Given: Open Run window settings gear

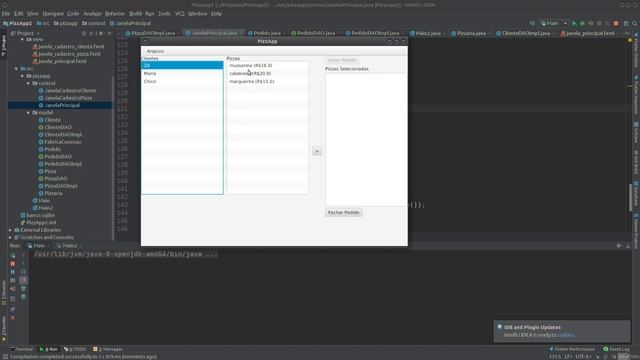Looking at the screenshot, I should 619,246.
